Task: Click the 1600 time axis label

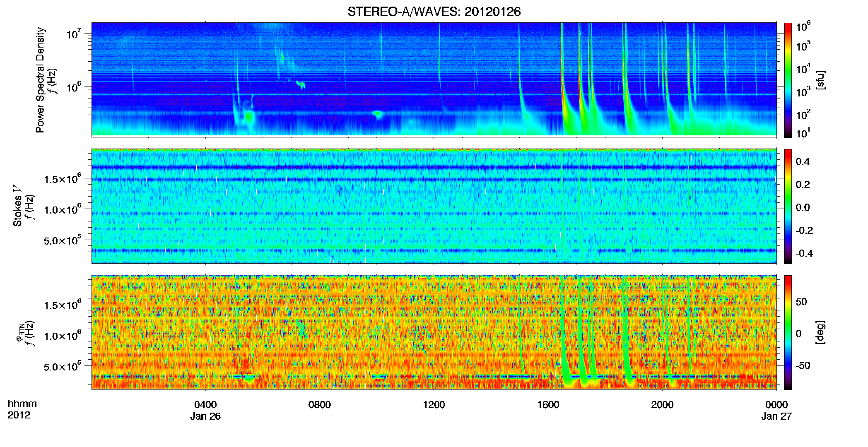Action: pos(548,404)
